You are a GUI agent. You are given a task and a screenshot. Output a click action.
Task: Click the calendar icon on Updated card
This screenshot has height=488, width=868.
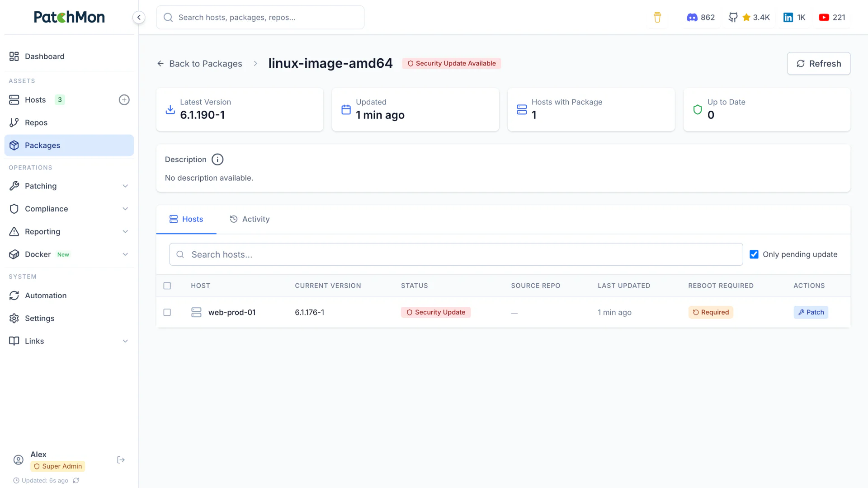[x=346, y=109]
